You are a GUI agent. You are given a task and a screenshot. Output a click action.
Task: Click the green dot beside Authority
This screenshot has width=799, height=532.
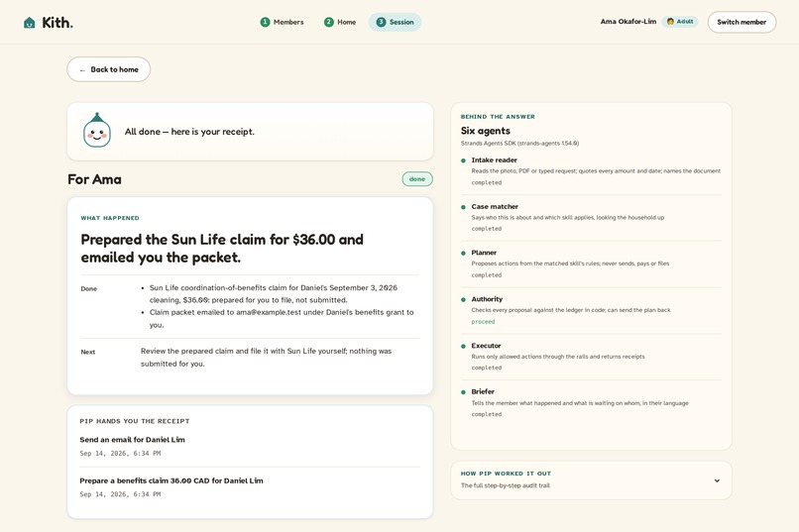[x=463, y=300]
